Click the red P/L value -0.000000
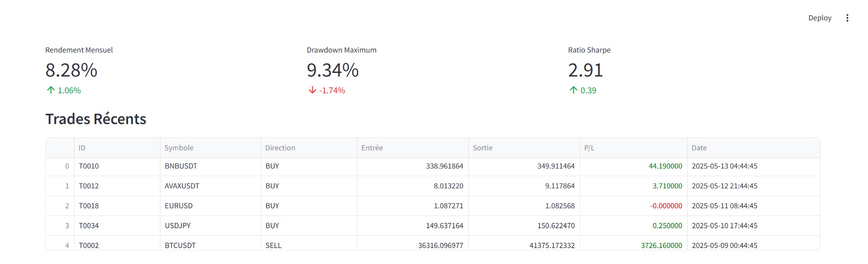 pos(634,206)
